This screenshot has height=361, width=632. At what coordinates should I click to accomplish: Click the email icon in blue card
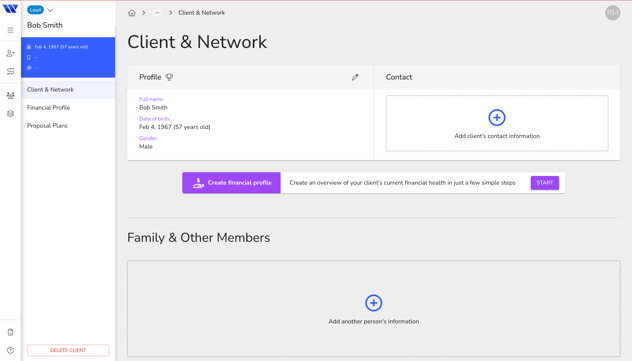(29, 68)
